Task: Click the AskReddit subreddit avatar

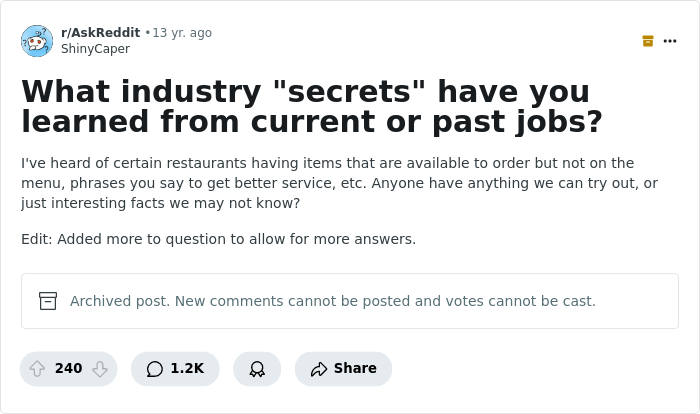Action: 37,41
